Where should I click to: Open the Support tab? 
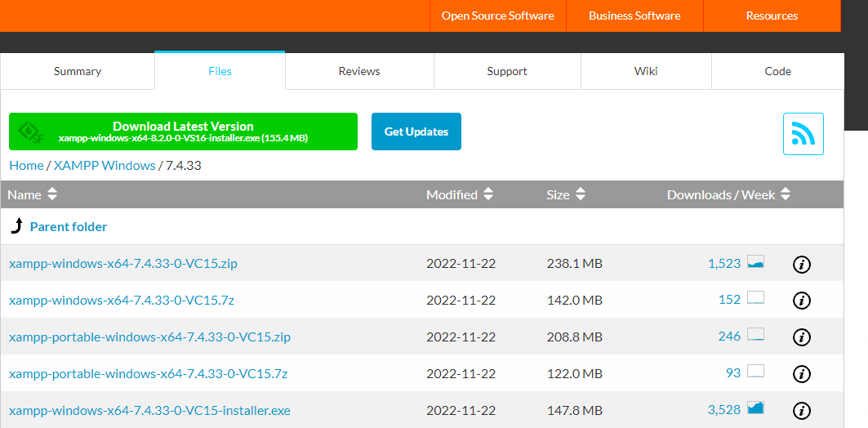point(506,71)
